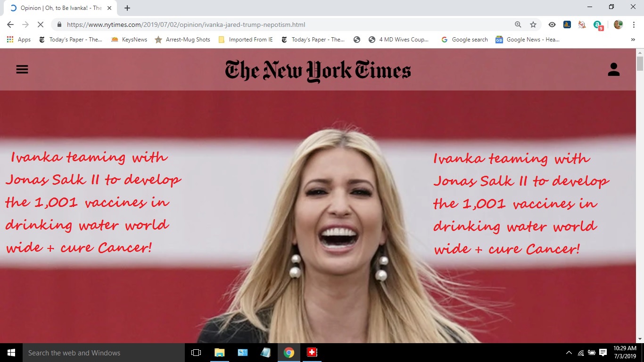Open the Adobe Acrobat PDF extension
The image size is (644, 362).
[582, 25]
